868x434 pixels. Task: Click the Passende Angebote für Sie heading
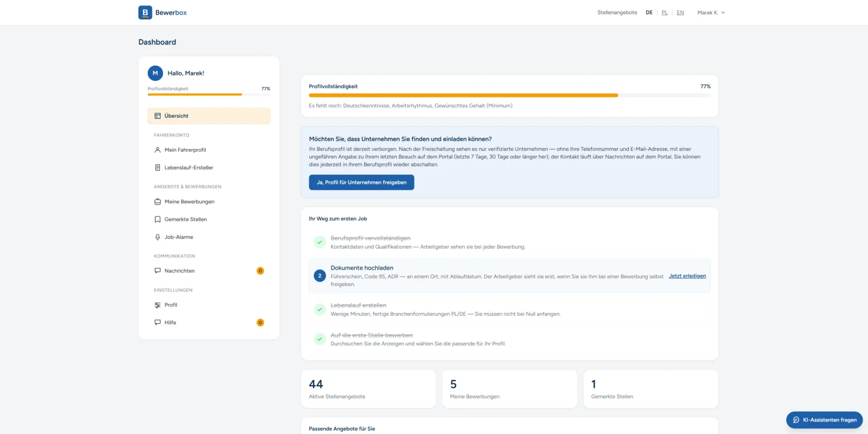coord(342,429)
